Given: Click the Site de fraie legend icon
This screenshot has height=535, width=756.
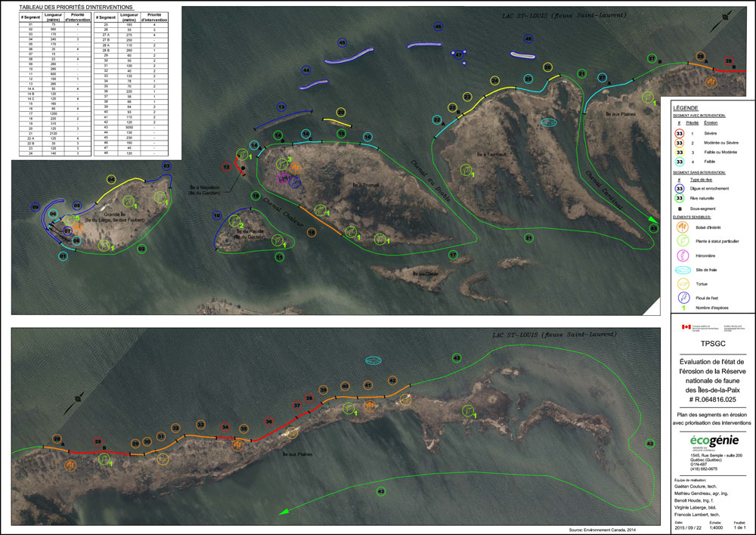Looking at the screenshot, I should 683,270.
